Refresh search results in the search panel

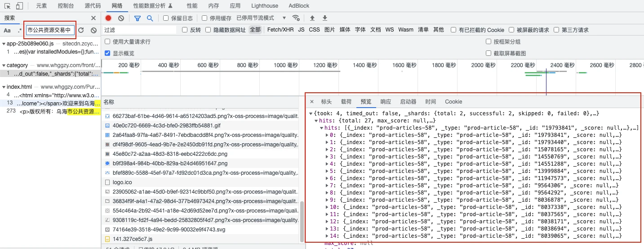click(81, 30)
